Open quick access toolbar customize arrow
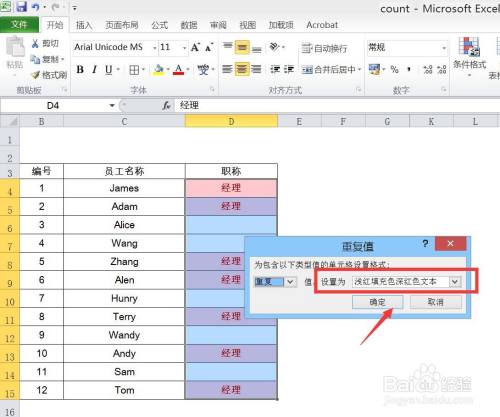This screenshot has height=417, width=500. [x=75, y=7]
